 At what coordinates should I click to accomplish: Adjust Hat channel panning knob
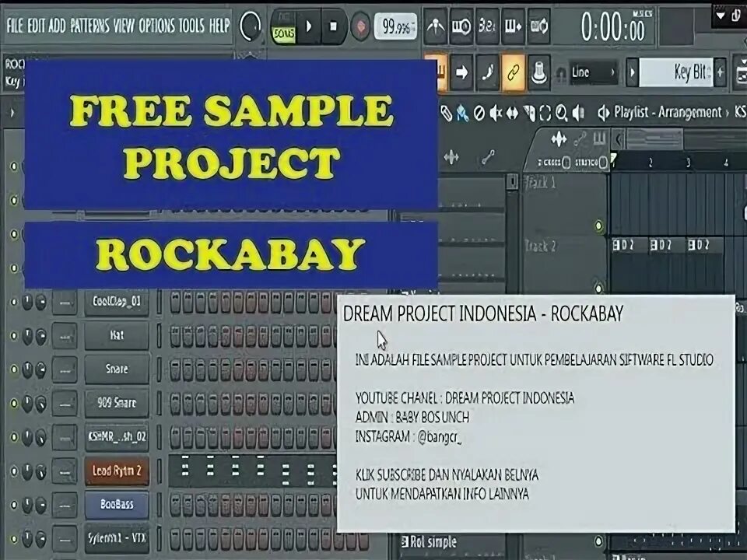click(28, 336)
